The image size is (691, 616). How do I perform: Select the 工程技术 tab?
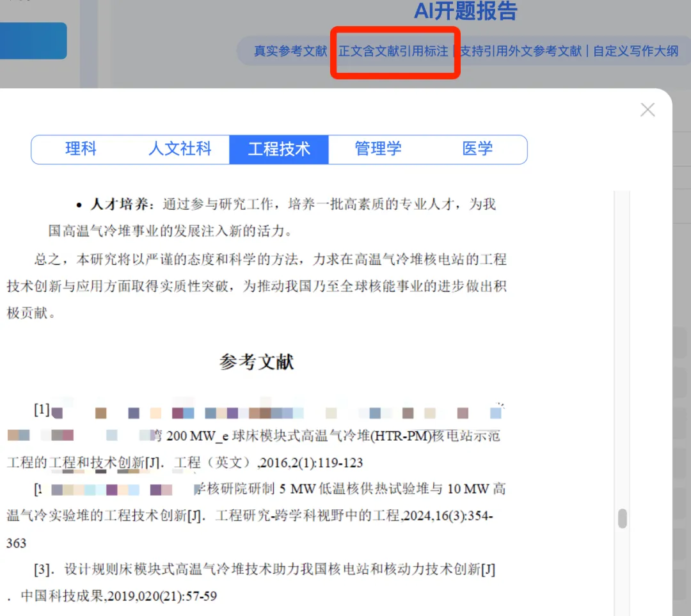[279, 150]
